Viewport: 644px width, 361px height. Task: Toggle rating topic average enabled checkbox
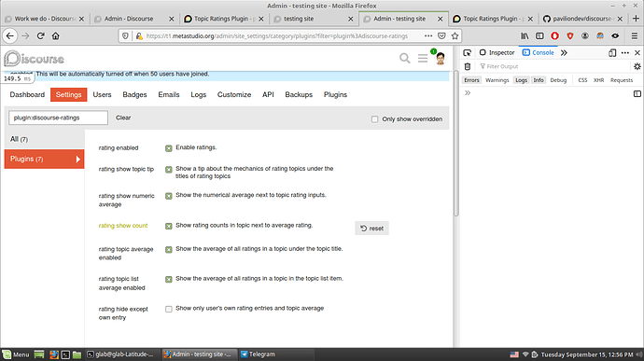pyautogui.click(x=168, y=249)
